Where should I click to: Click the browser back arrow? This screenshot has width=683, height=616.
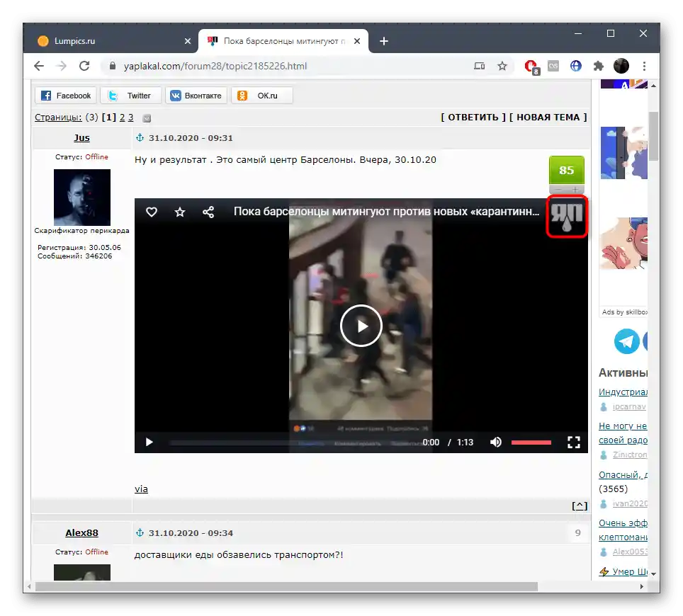pyautogui.click(x=39, y=66)
